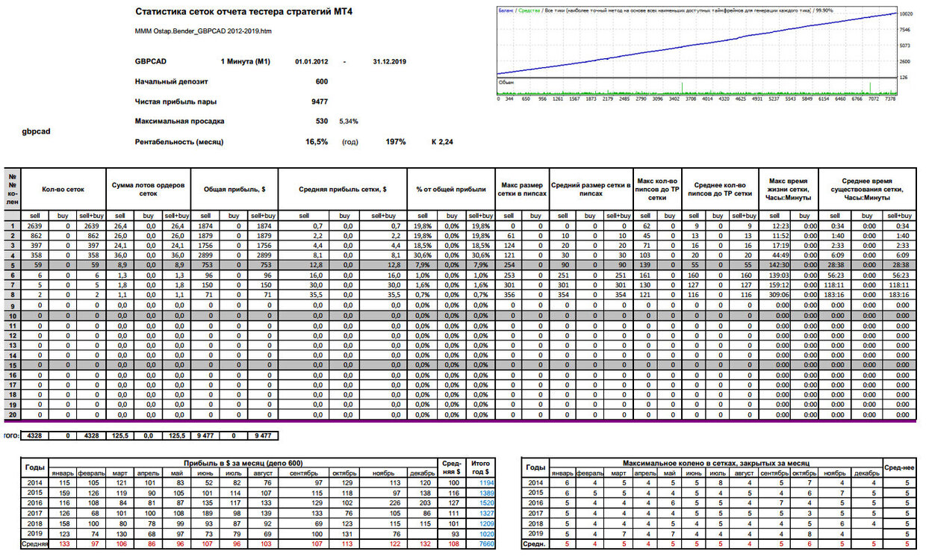Open blue yearly total '1020' for 2019
Screen dimensions: 926x560
tap(479, 535)
